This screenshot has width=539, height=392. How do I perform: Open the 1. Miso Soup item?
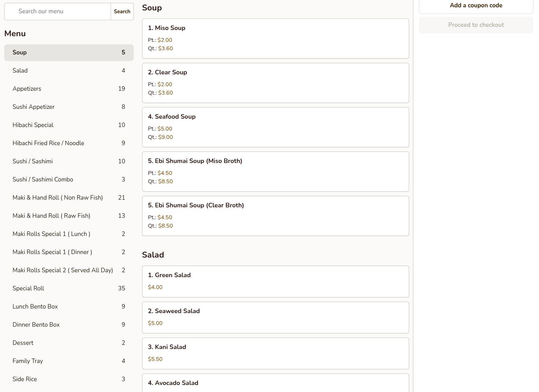(x=275, y=39)
